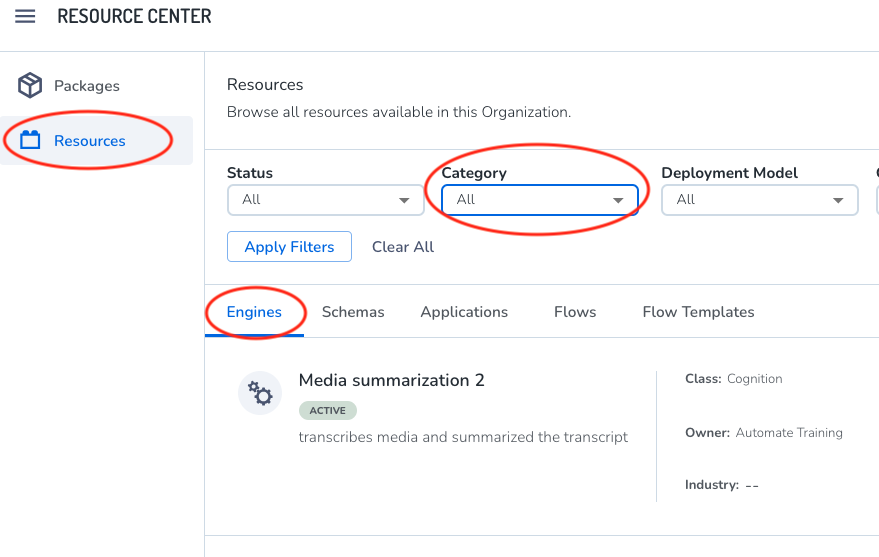Select the Resources label in the sidebar
This screenshot has height=557, width=879.
point(90,141)
